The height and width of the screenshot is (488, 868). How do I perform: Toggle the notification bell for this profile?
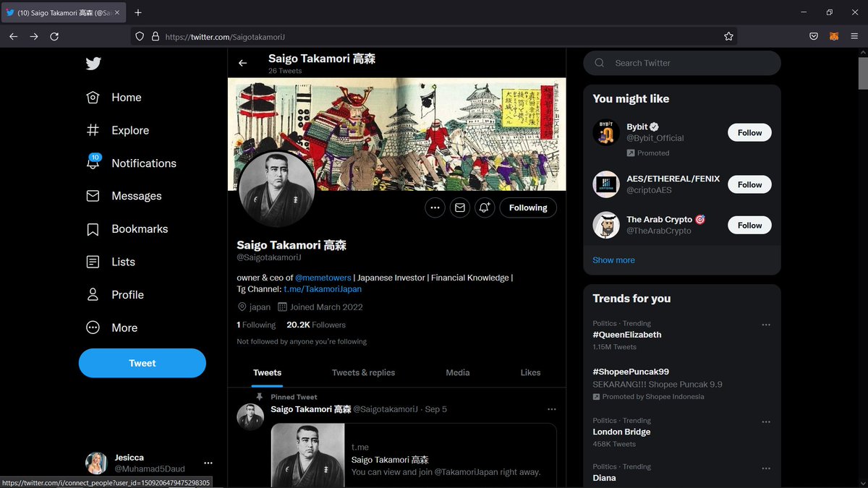click(x=485, y=207)
